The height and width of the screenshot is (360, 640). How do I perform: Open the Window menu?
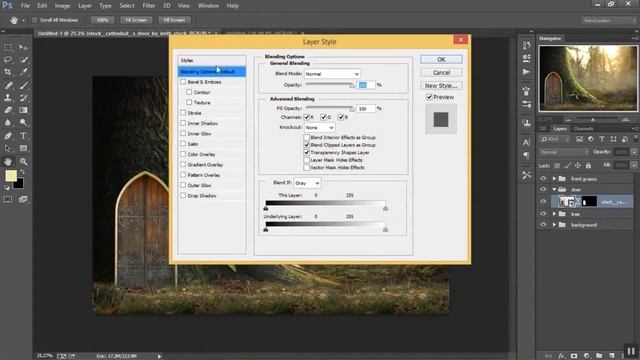coord(208,6)
